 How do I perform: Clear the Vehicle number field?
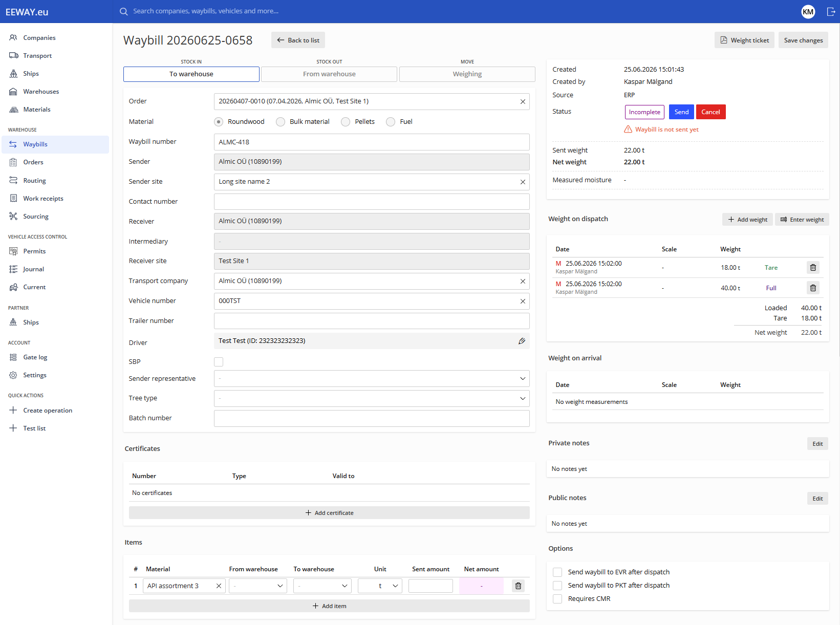(523, 301)
